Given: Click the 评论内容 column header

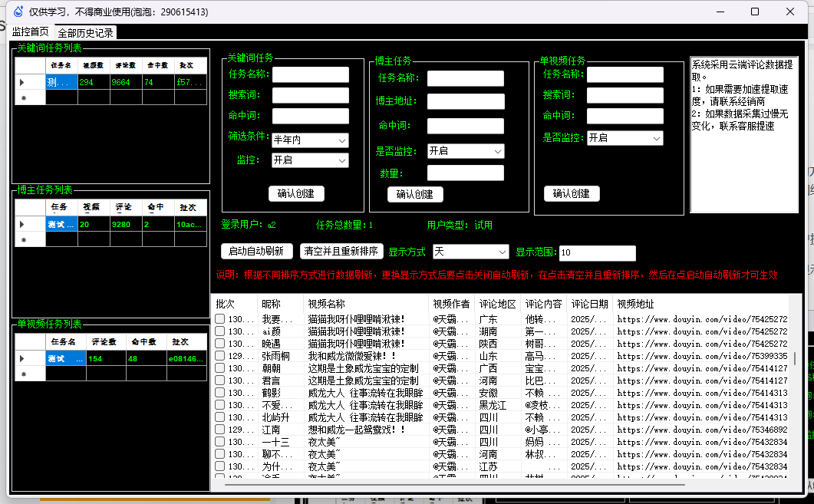Looking at the screenshot, I should pyautogui.click(x=543, y=305).
